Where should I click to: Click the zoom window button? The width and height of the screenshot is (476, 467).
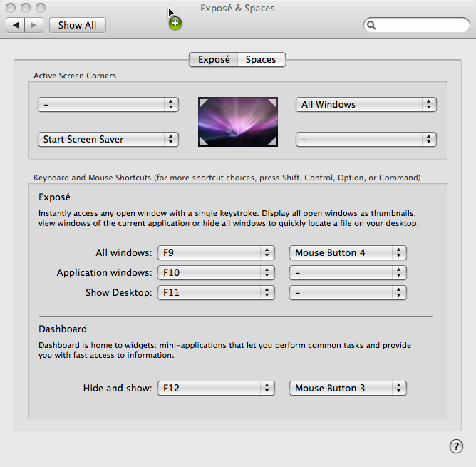click(x=41, y=8)
